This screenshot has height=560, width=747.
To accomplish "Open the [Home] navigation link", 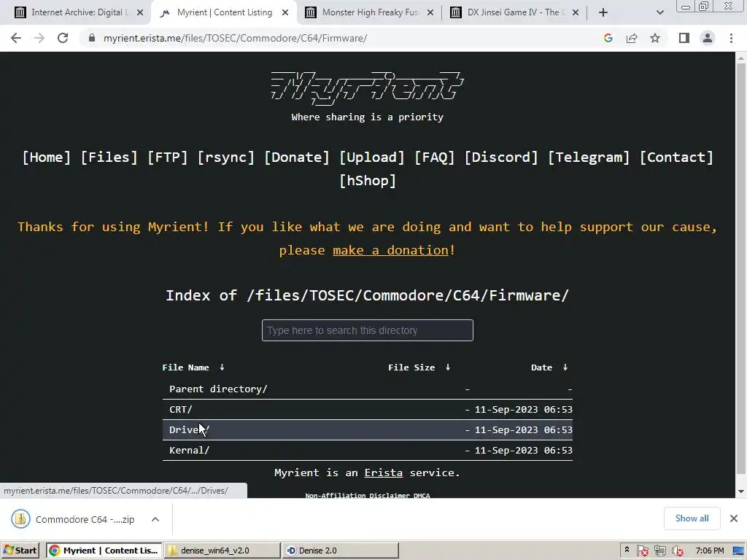I will [x=47, y=157].
